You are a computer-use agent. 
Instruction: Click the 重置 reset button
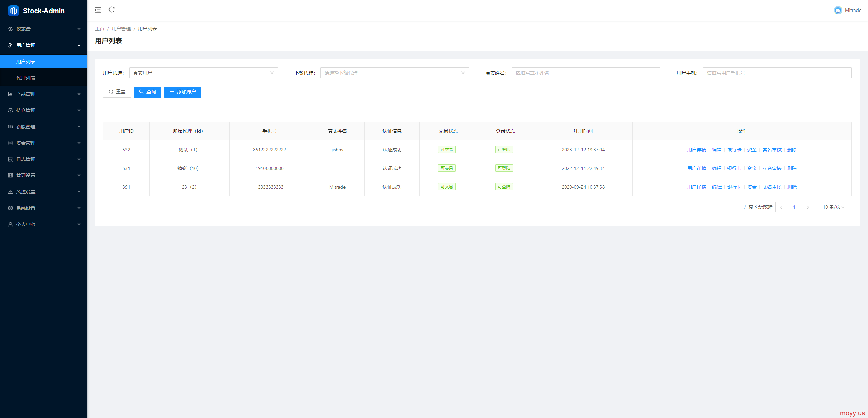(x=117, y=92)
